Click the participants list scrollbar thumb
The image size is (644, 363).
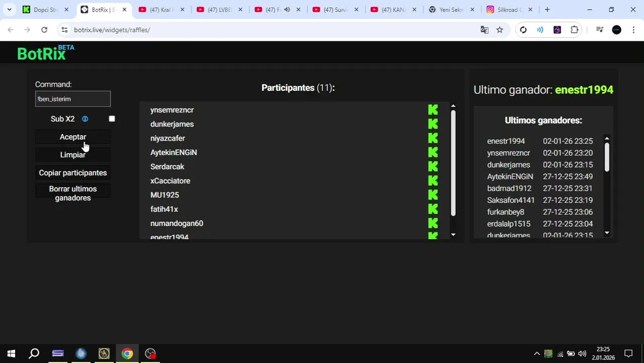coord(453,163)
